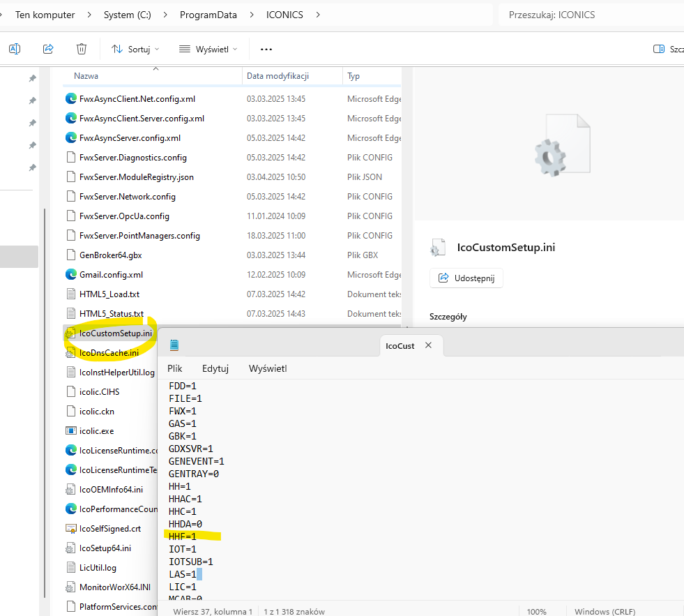The width and height of the screenshot is (684, 616).
Task: Expand the chevron after System (C:) breadcrumb
Action: pyautogui.click(x=165, y=15)
